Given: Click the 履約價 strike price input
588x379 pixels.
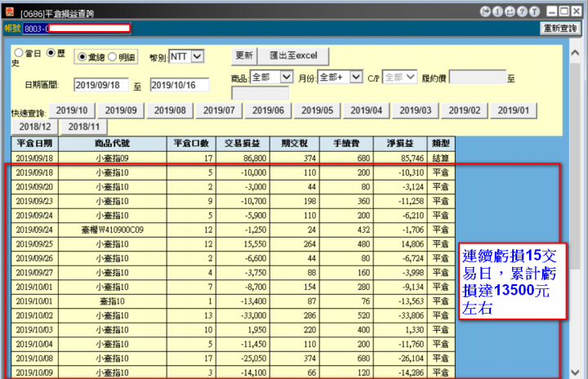Looking at the screenshot, I should click(x=478, y=78).
